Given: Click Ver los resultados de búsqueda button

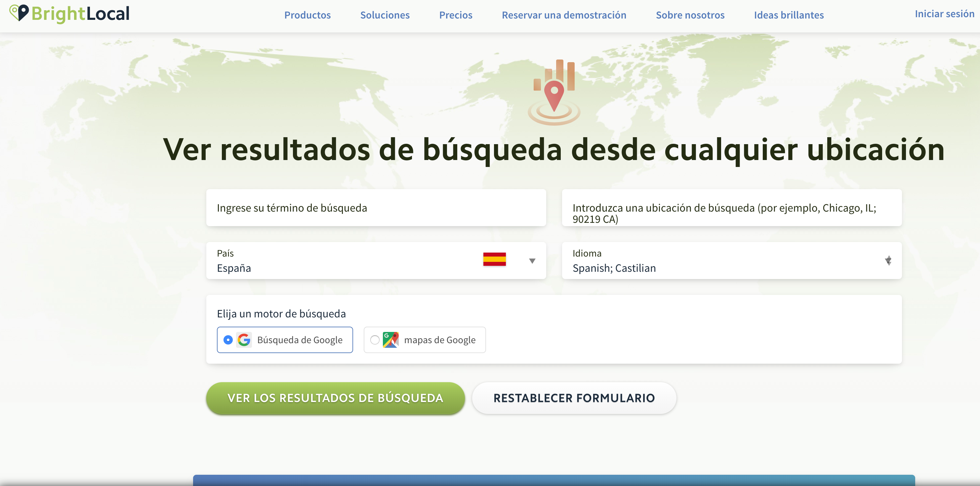Looking at the screenshot, I should [335, 398].
